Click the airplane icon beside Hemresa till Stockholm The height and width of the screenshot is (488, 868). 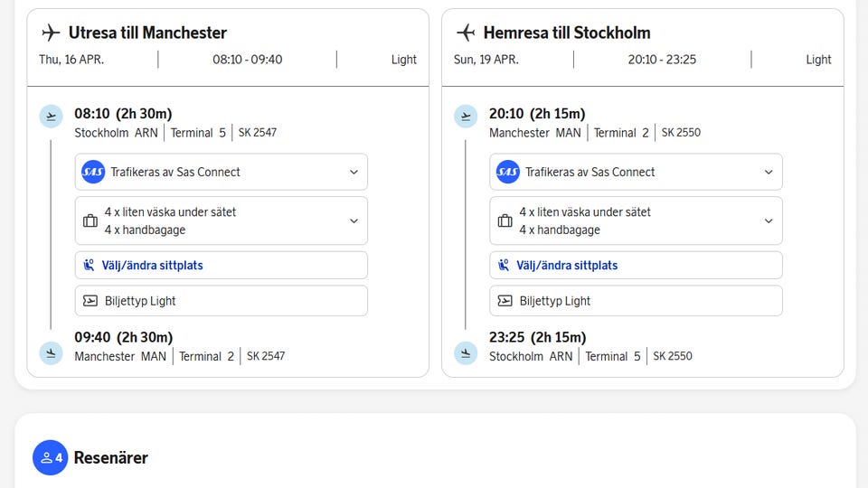(466, 33)
